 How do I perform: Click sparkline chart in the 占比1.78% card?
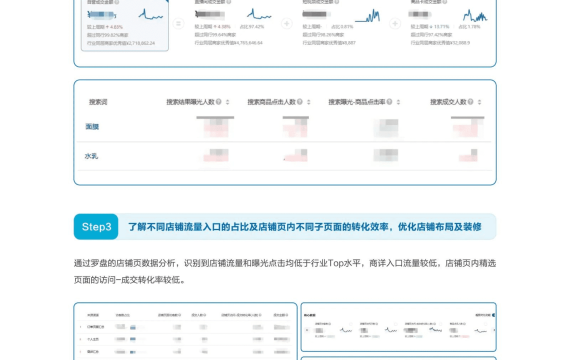point(475,15)
